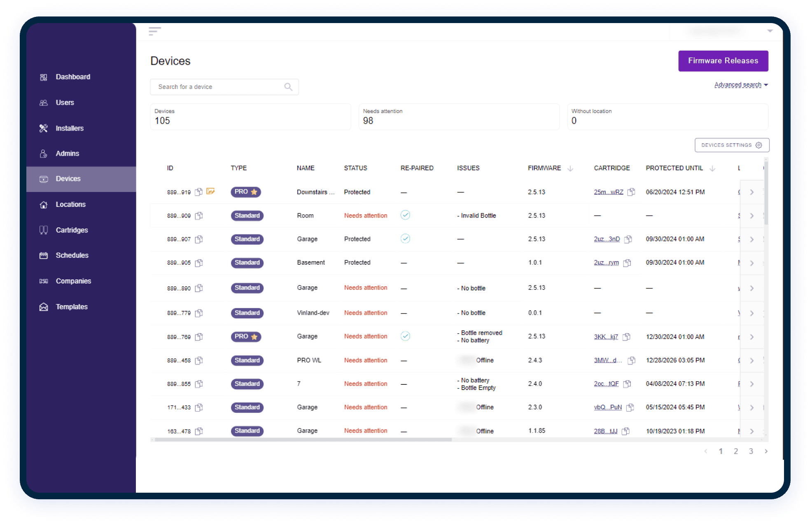Go to Companies page
The height and width of the screenshot is (524, 812).
tap(73, 281)
